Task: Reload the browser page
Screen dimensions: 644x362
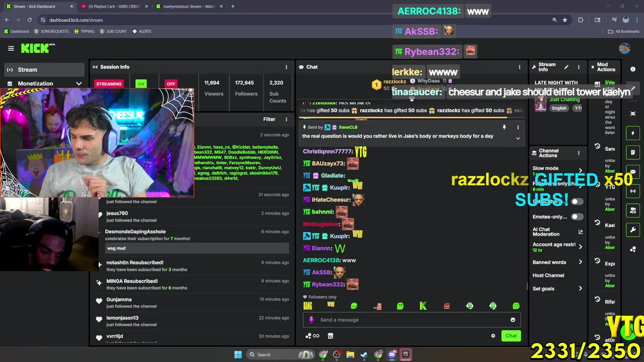Action: click(29, 20)
